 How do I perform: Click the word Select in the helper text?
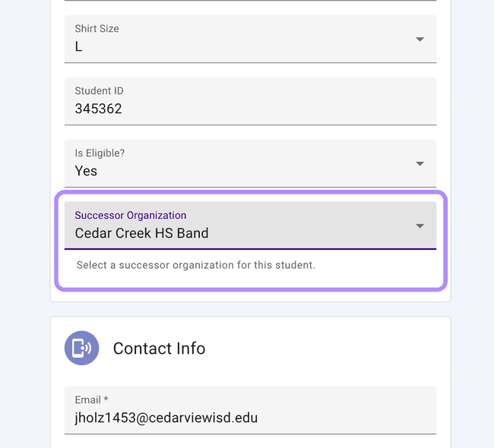[x=90, y=266]
